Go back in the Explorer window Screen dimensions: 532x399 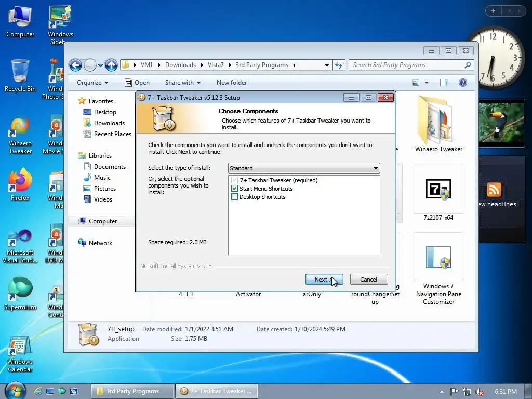[75, 65]
